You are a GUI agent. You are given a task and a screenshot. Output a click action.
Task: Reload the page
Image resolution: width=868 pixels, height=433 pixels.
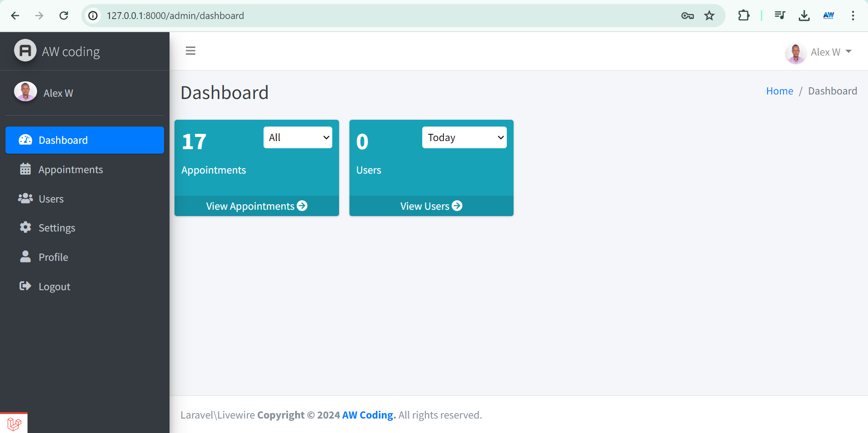pos(64,16)
